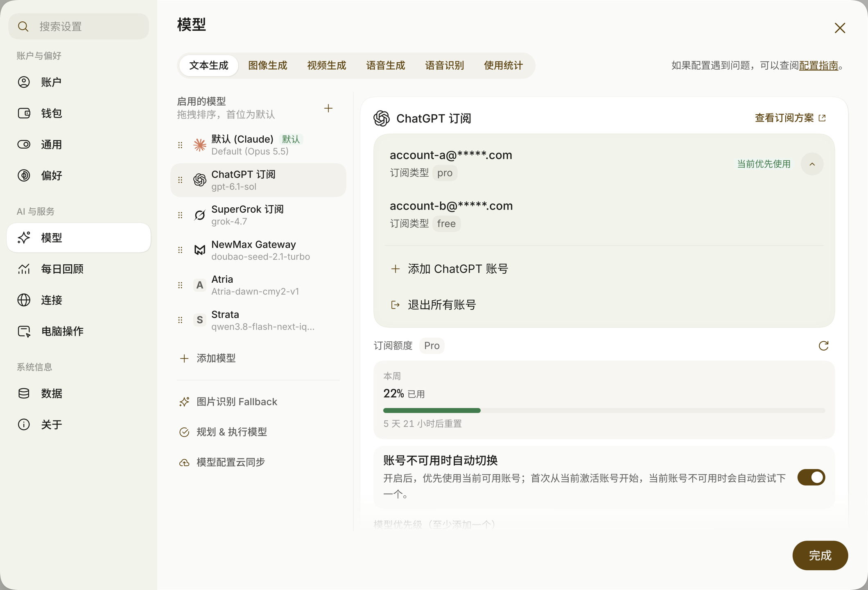Screen dimensions: 868x590
Task: Open 钱包 settings in sidebar
Action: coord(79,113)
